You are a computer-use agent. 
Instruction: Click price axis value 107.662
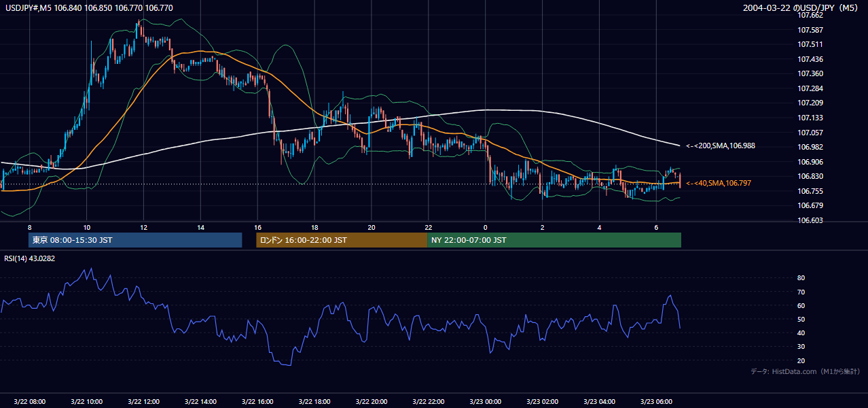click(x=811, y=15)
